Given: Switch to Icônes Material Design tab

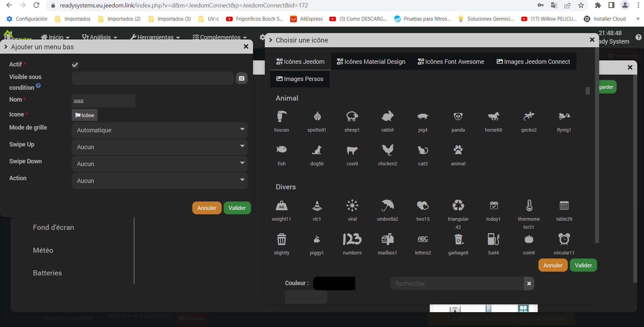Looking at the screenshot, I should [x=371, y=61].
